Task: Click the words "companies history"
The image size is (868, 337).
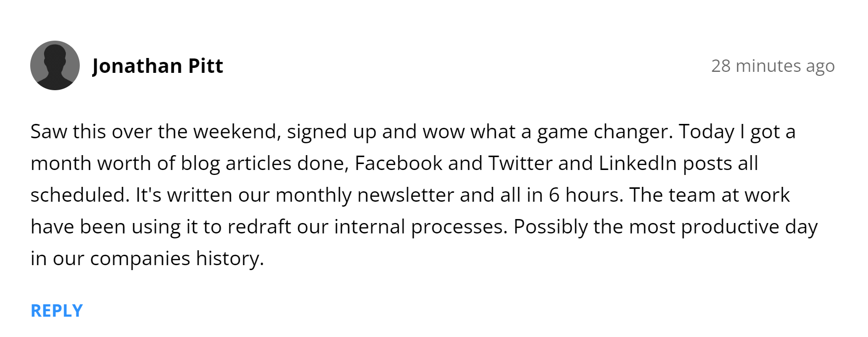Action: pos(176,259)
